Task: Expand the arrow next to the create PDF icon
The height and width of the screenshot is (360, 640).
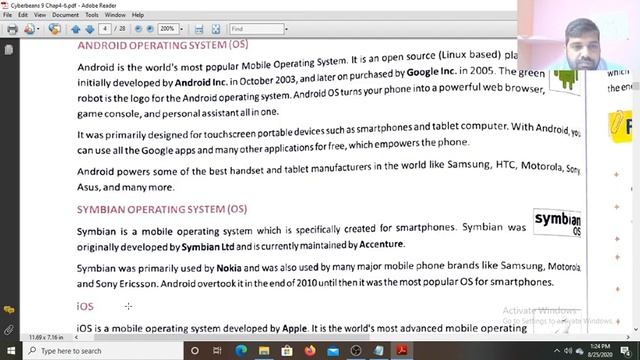Action: click(x=38, y=29)
